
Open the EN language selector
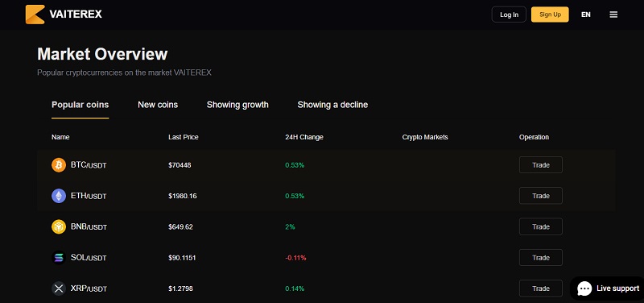click(586, 15)
